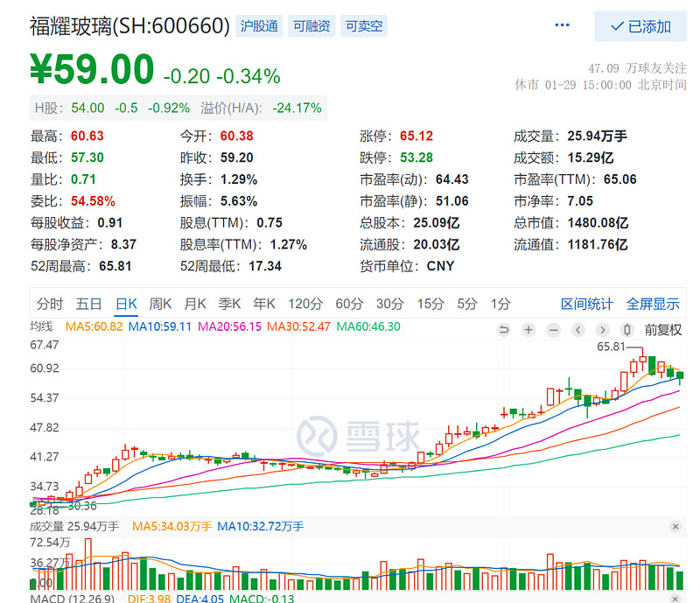
Task: Click the MA20:56.15 moving average label
Action: [x=229, y=326]
